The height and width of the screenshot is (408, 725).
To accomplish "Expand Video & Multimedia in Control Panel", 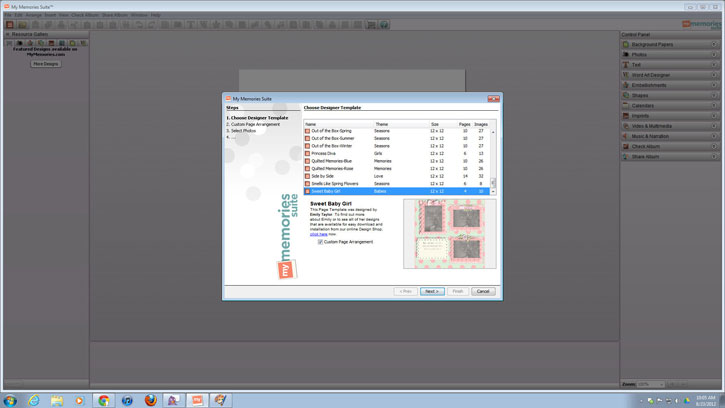I will click(x=670, y=126).
